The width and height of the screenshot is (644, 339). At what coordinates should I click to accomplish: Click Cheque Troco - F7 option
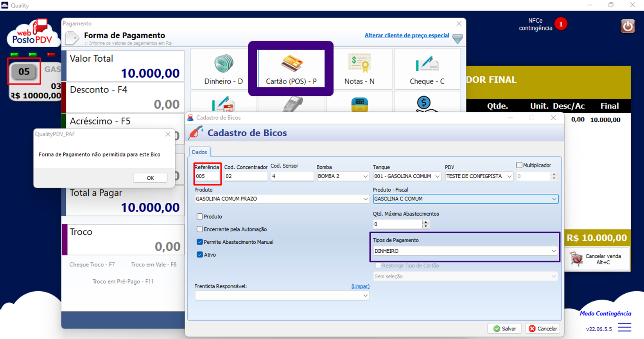[92, 264]
